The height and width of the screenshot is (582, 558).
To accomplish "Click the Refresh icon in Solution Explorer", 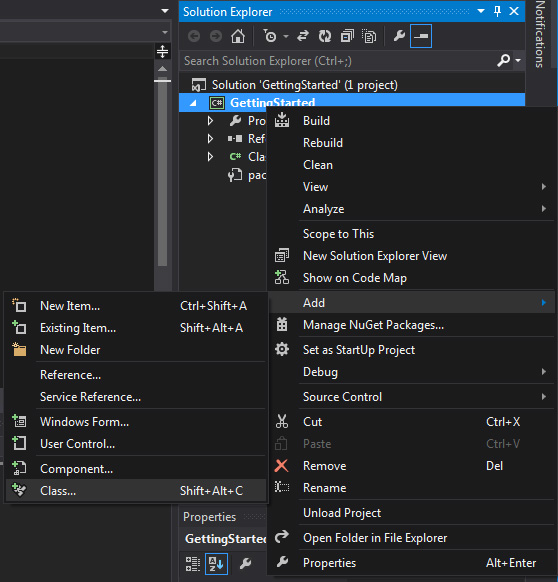I will [325, 36].
